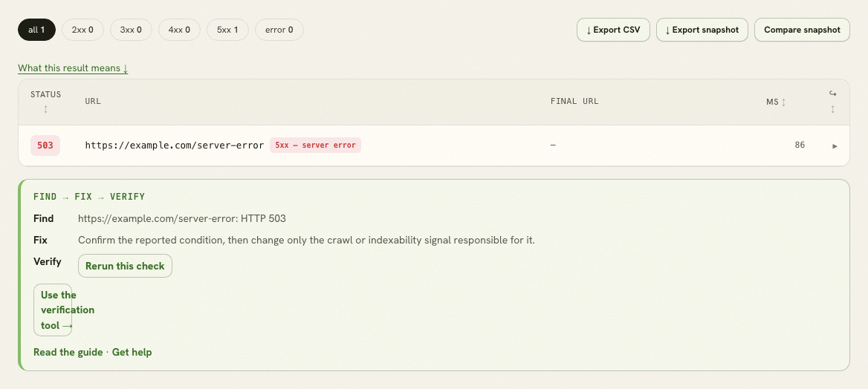Filter results by error status
The width and height of the screenshot is (868, 389).
coord(279,30)
